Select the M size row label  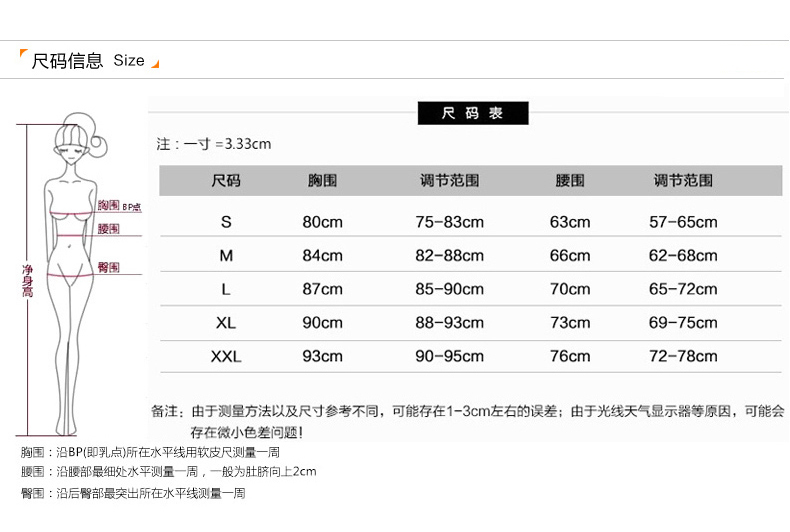pyautogui.click(x=226, y=256)
